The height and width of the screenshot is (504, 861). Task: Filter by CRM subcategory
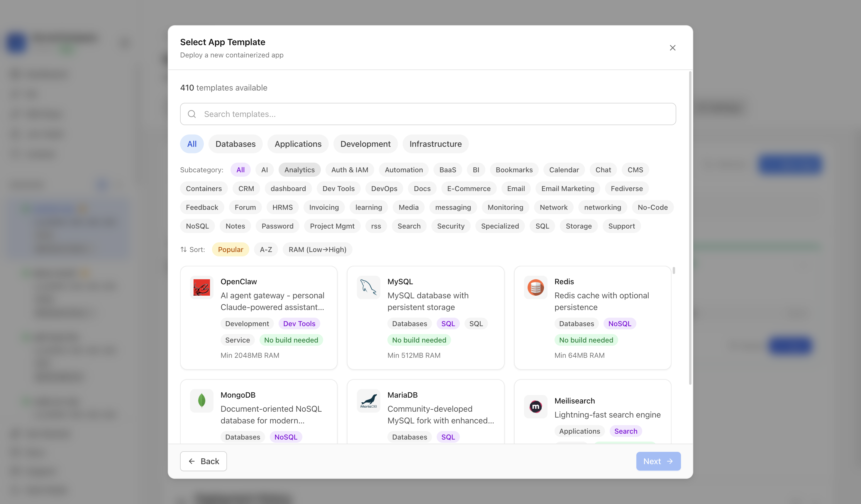(246, 188)
